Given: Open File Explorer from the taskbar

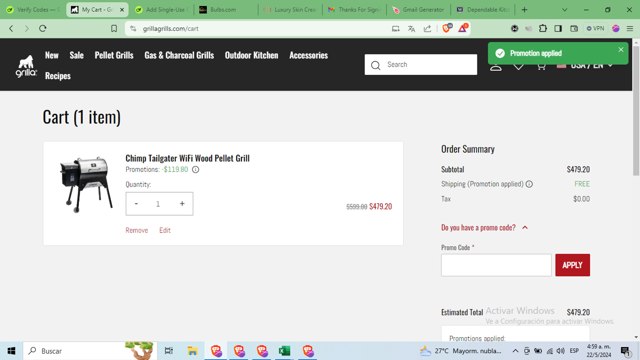Looking at the screenshot, I should [192, 351].
